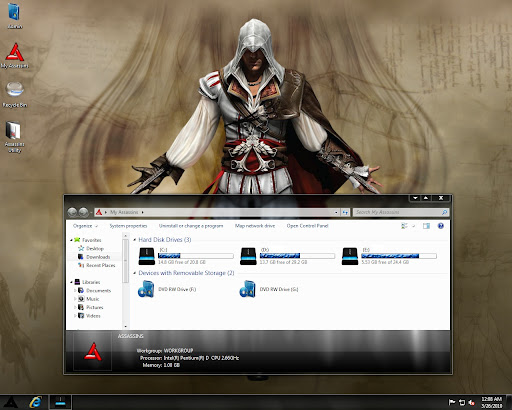This screenshot has height=410, width=512.
Task: Click the Favorites star icon
Action: [x=77, y=240]
